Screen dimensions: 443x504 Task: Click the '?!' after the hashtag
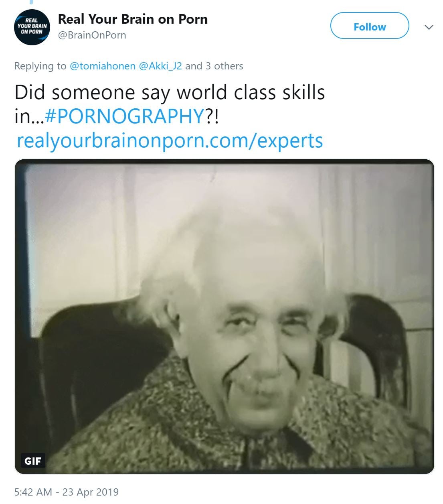pos(212,116)
